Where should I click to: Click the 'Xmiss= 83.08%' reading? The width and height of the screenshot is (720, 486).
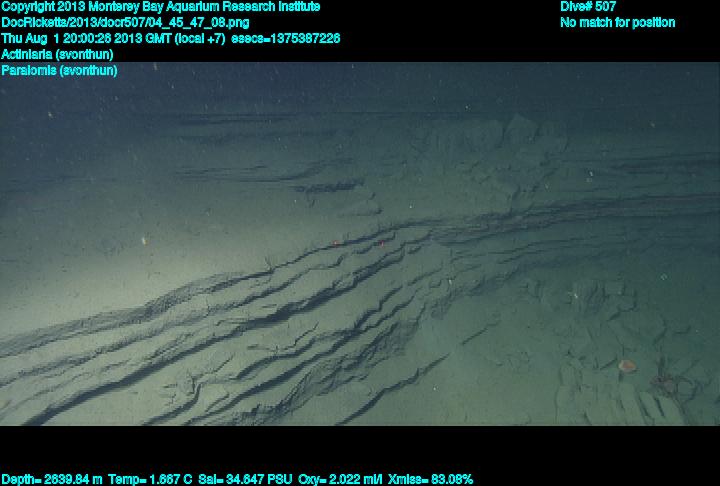430,479
